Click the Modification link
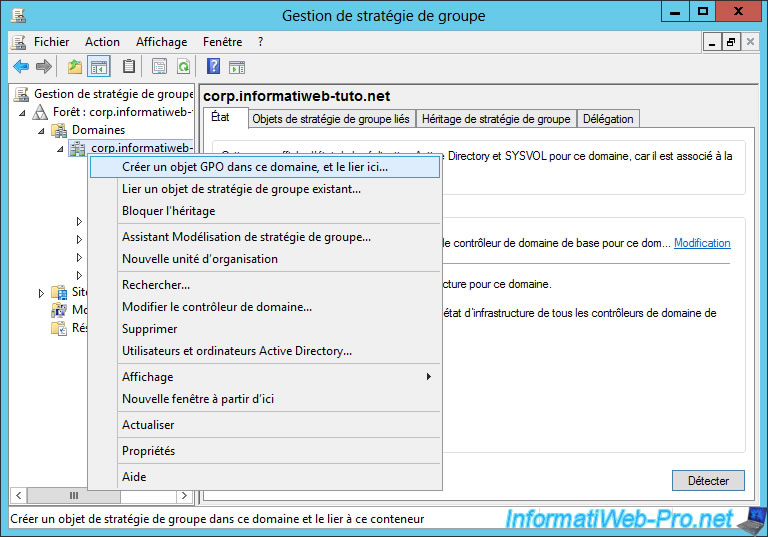768x537 pixels. coord(702,243)
